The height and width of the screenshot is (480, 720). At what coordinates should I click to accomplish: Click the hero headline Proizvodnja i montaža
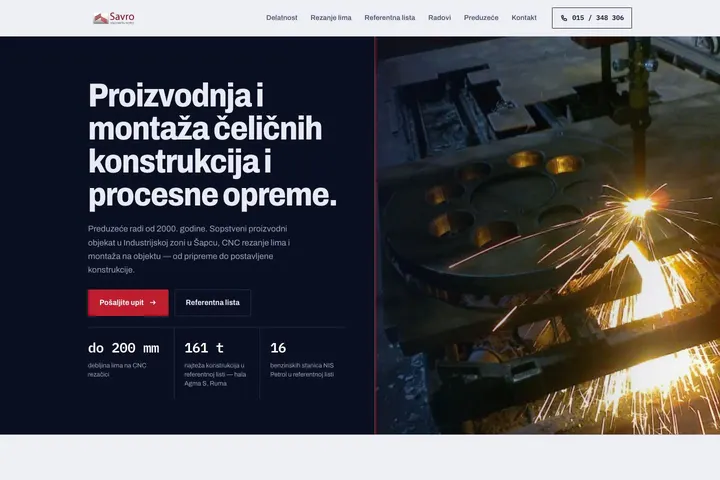pyautogui.click(x=212, y=146)
